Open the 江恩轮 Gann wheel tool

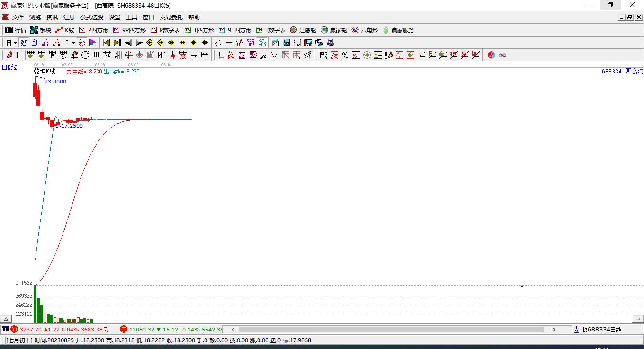click(x=303, y=30)
